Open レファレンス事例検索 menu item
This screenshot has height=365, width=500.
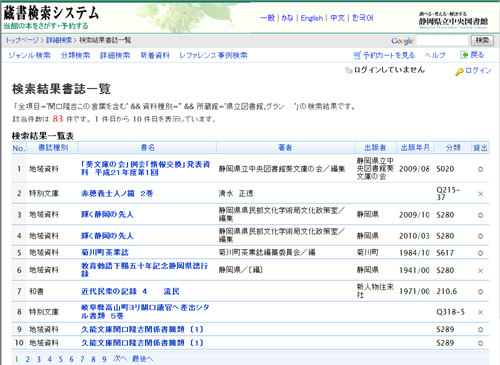click(213, 55)
